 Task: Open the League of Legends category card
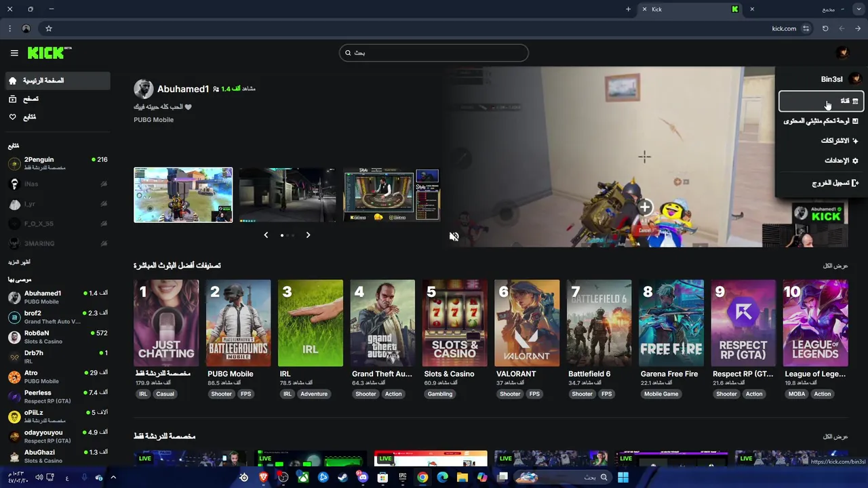pos(816,323)
